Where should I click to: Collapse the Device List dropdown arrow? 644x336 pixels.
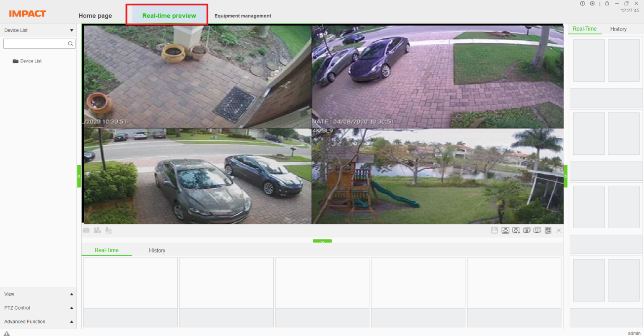click(72, 30)
